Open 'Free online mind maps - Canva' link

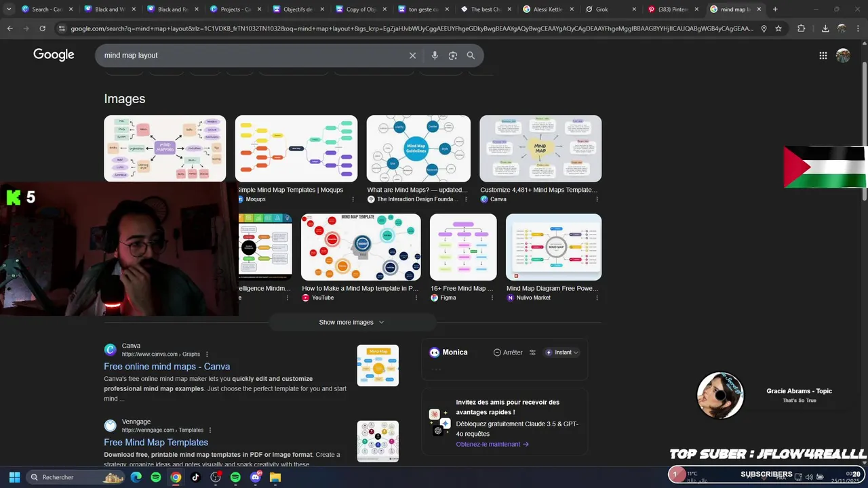point(167,367)
